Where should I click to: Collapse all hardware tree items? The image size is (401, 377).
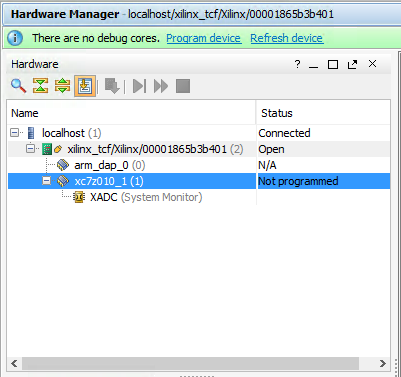pos(40,86)
